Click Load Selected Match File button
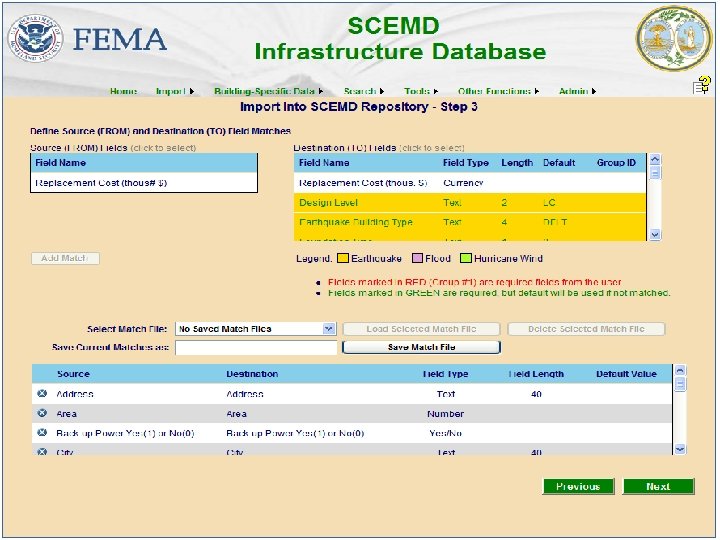720x540 pixels. tap(421, 329)
